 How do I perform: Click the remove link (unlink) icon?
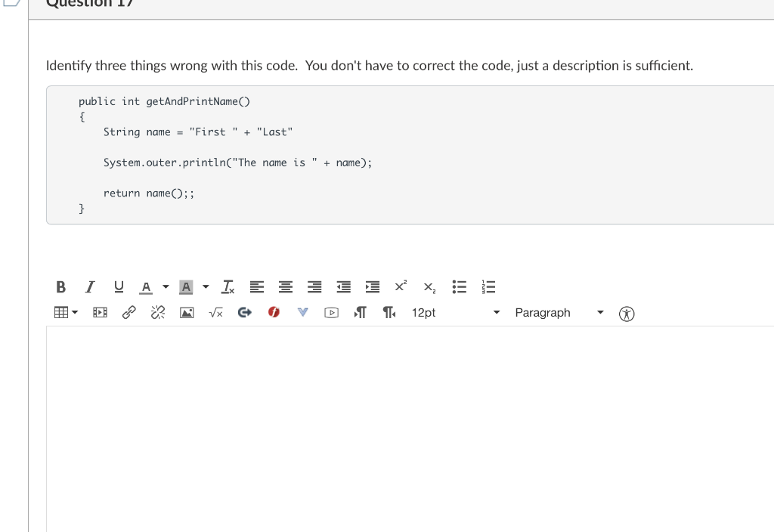[x=157, y=312]
